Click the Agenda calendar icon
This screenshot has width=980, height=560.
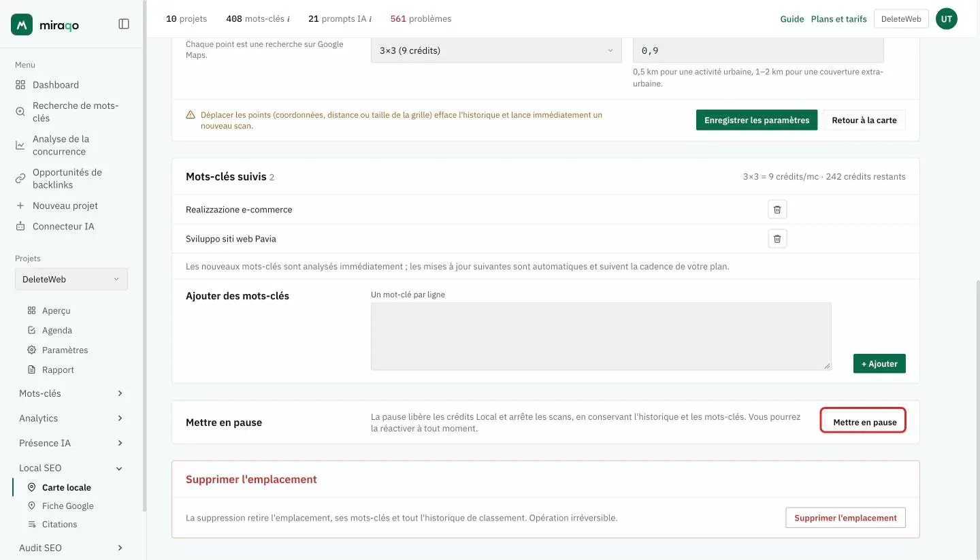coord(31,330)
